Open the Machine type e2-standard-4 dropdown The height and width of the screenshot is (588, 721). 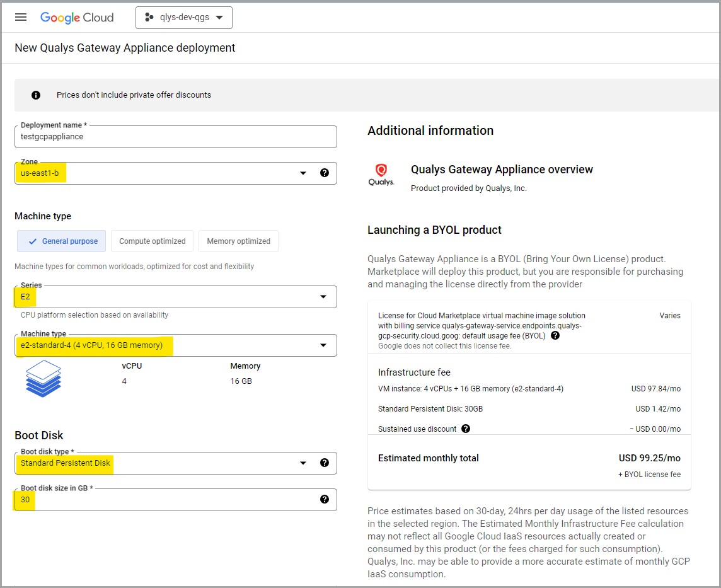pos(176,345)
